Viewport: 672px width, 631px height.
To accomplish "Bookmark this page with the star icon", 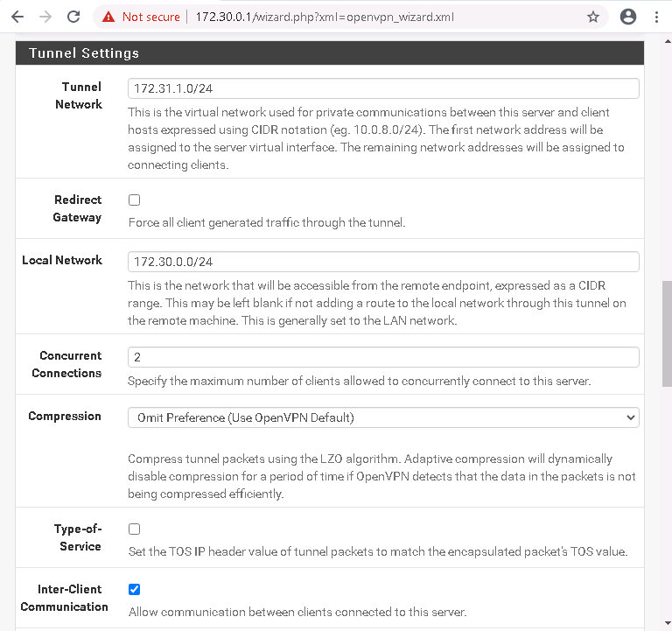I will click(593, 17).
